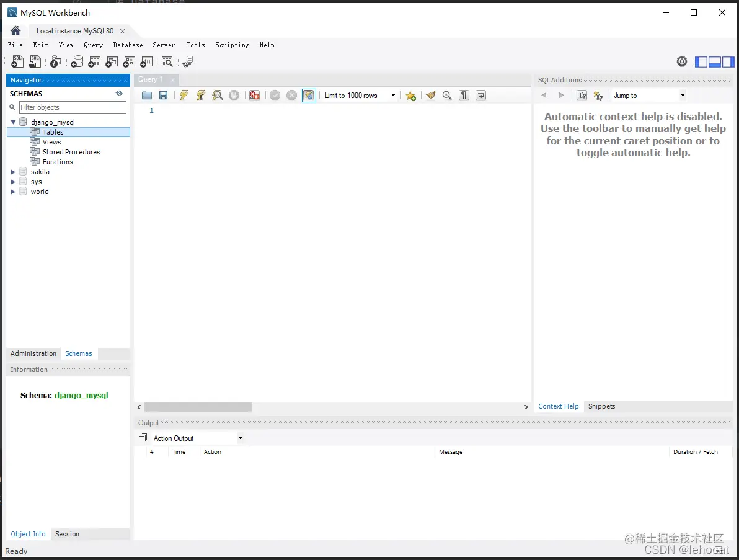Select the Object Info tab
The height and width of the screenshot is (560, 739).
(x=29, y=534)
